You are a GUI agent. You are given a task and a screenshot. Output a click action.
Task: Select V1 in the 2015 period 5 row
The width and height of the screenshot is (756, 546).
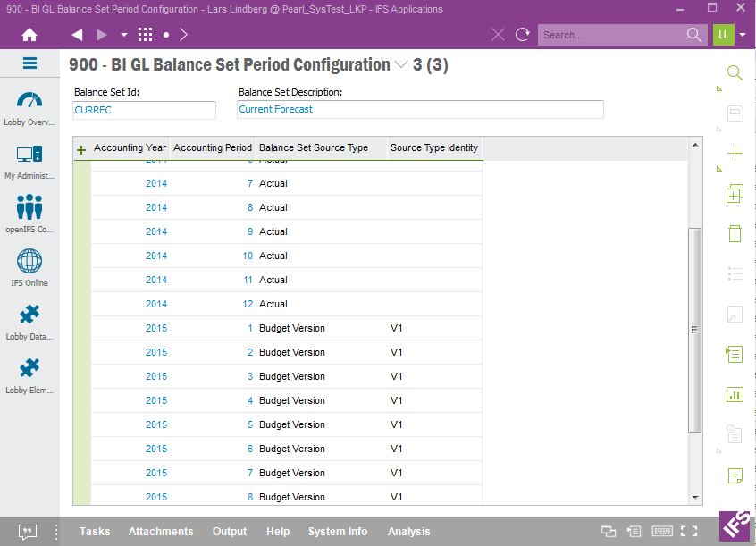pyautogui.click(x=397, y=424)
